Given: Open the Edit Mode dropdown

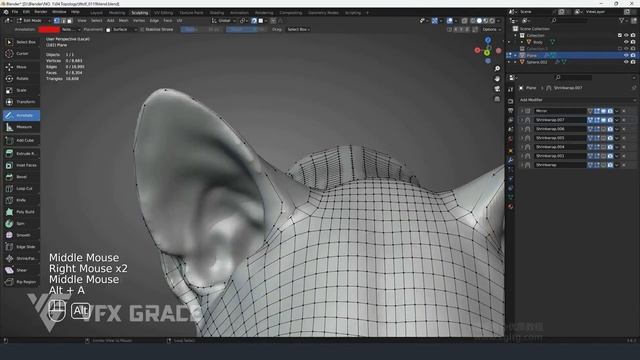Looking at the screenshot, I should [x=33, y=20].
